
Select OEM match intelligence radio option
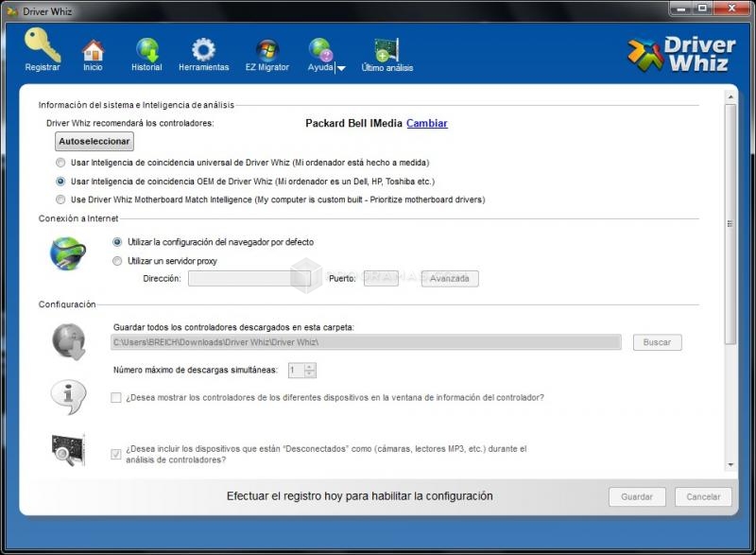(60, 182)
